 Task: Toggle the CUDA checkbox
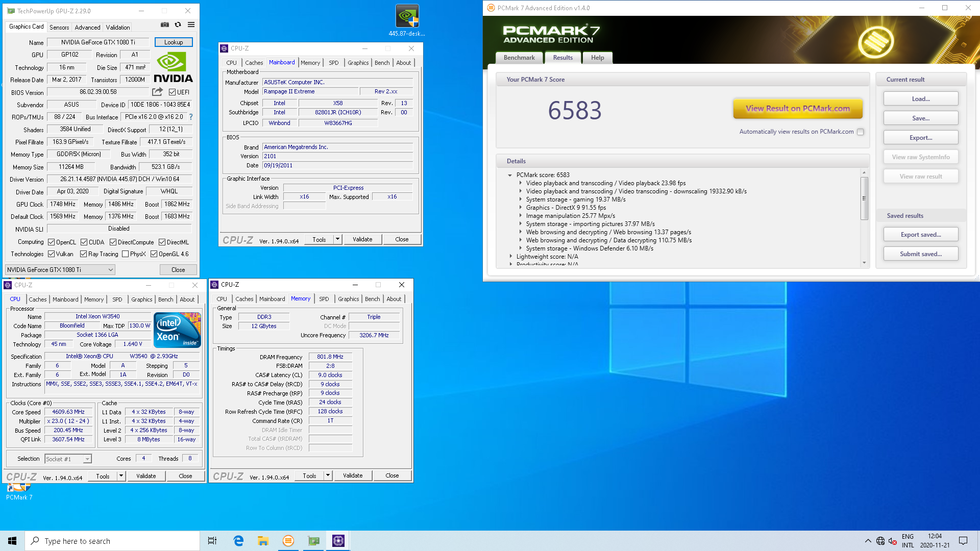click(x=84, y=242)
